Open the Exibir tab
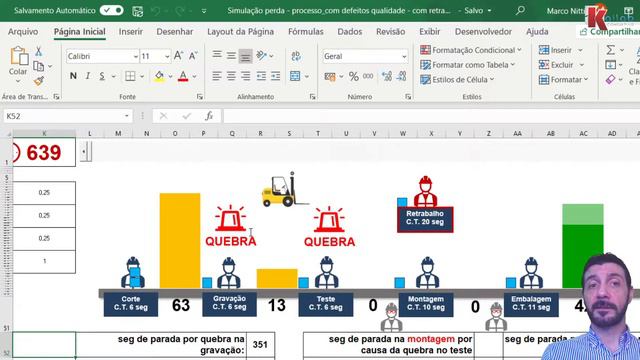The width and height of the screenshot is (640, 360). pyautogui.click(x=430, y=31)
